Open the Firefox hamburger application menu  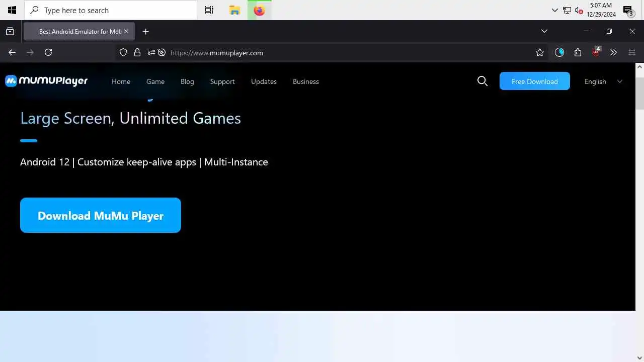[x=632, y=52]
